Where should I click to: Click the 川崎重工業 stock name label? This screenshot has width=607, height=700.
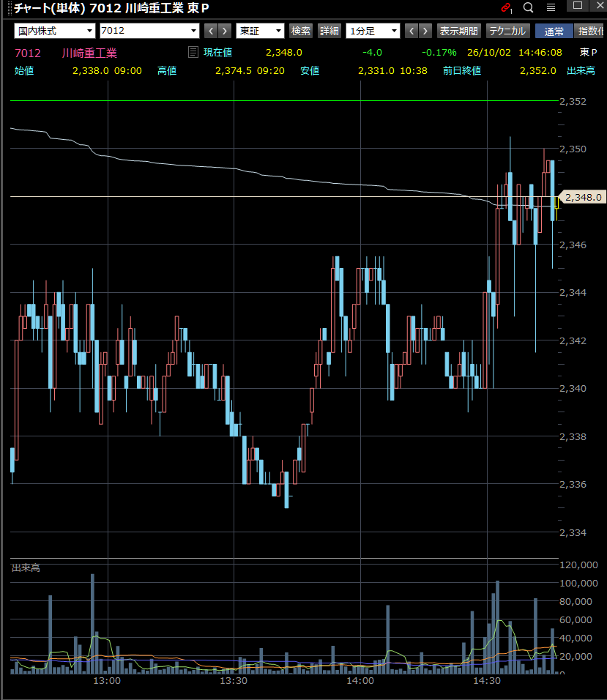89,53
